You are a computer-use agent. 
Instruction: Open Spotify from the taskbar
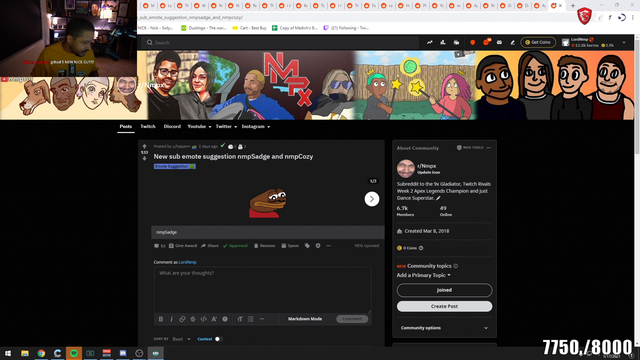click(74, 353)
